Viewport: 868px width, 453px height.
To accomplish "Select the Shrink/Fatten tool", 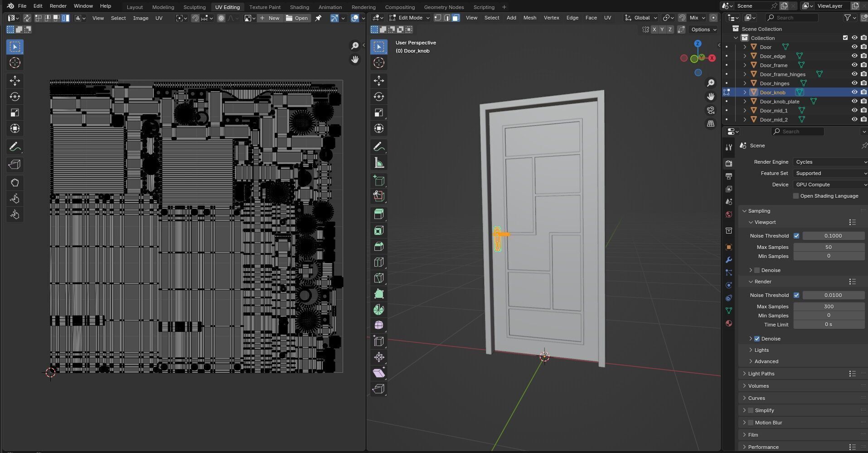I will [379, 357].
